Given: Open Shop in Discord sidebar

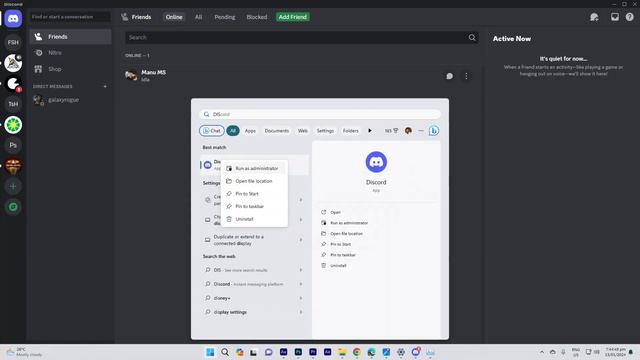Looking at the screenshot, I should 70,69.
